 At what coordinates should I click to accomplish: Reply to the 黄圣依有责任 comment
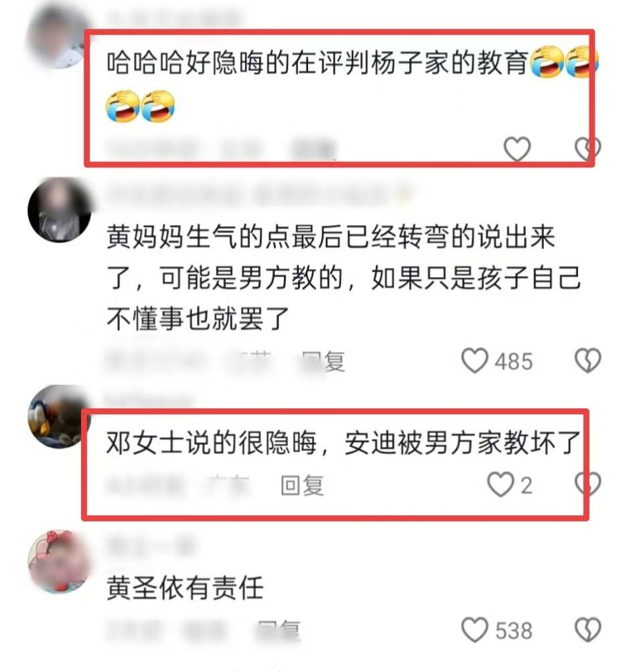(279, 631)
